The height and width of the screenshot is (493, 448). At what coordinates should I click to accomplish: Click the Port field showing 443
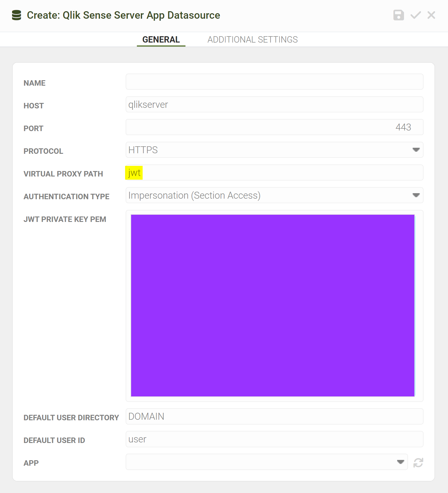[274, 127]
